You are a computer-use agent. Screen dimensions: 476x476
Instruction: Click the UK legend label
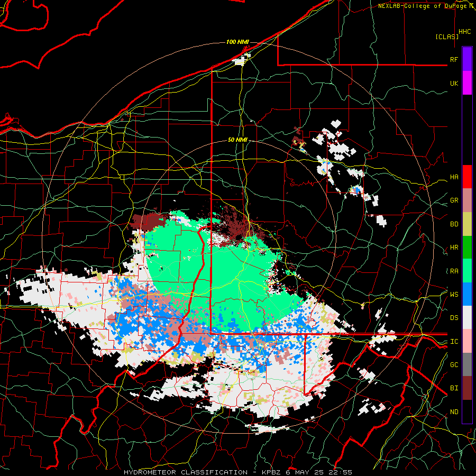point(454,83)
